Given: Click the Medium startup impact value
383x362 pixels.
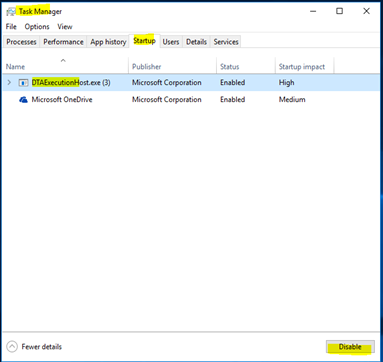Looking at the screenshot, I should tap(292, 100).
